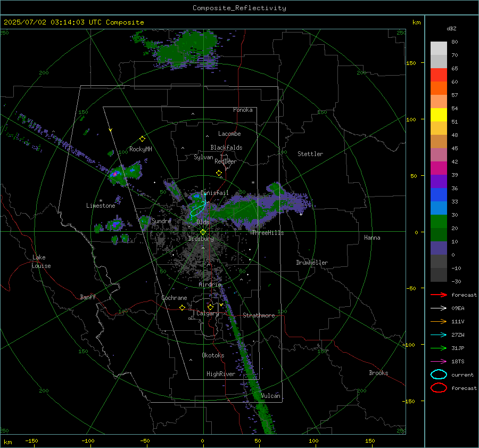This screenshot has height=448, width=479.
Task: Click the Cochrane label
Action: (174, 298)
